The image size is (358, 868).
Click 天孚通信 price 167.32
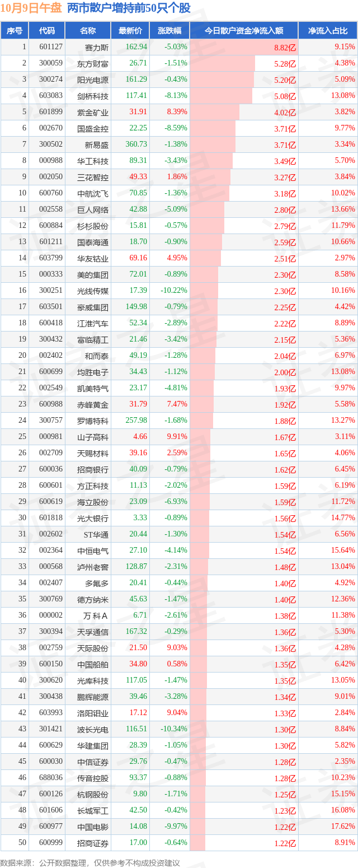click(x=136, y=632)
